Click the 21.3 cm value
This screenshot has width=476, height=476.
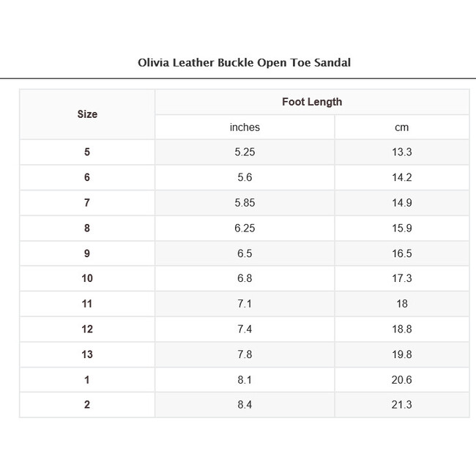coord(402,405)
